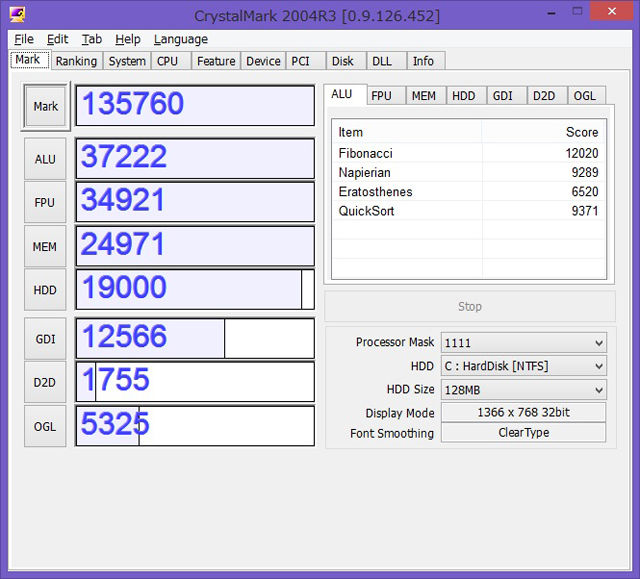Run the ALU benchmark button
This screenshot has width=640, height=579.
tap(45, 159)
